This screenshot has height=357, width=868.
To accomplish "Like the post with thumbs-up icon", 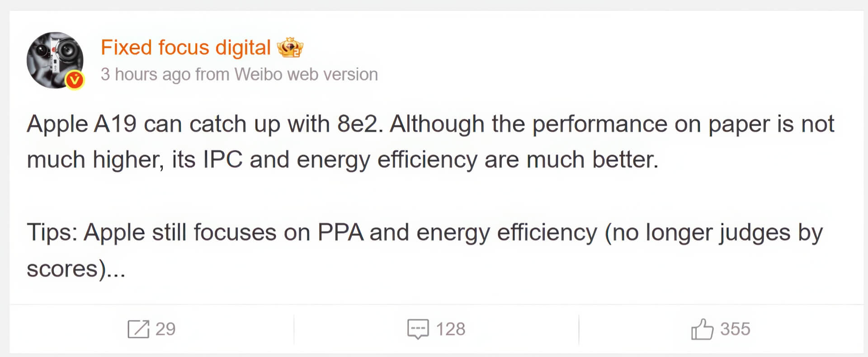I will click(x=702, y=329).
